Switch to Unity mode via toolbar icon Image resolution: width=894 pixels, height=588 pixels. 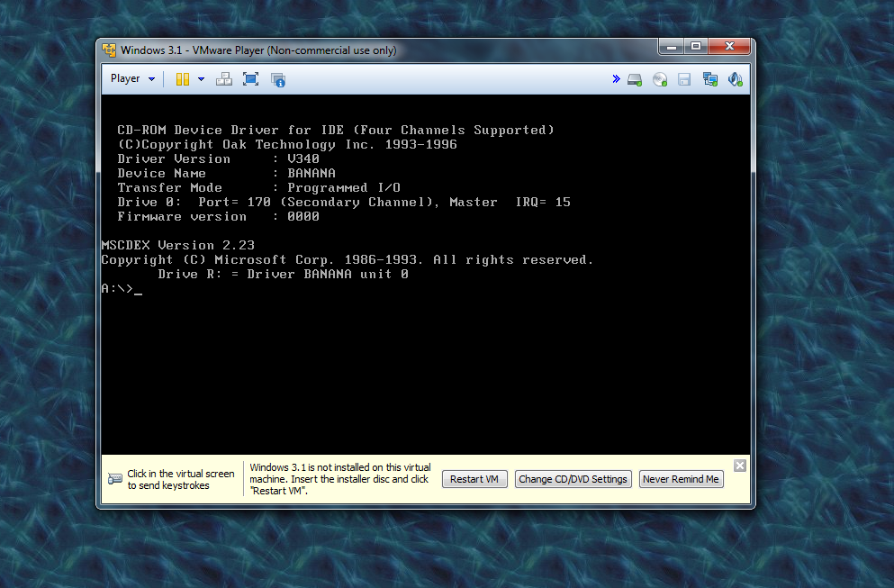point(277,79)
